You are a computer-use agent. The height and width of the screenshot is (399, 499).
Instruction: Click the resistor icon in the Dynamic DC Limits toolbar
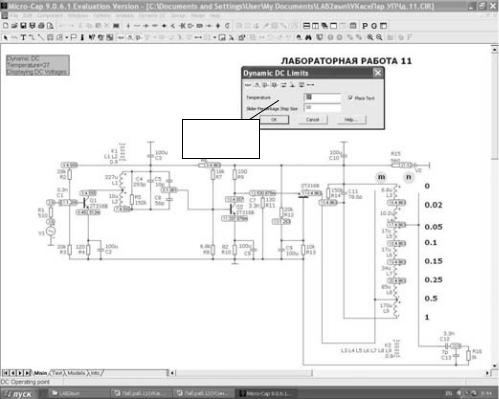(248, 85)
